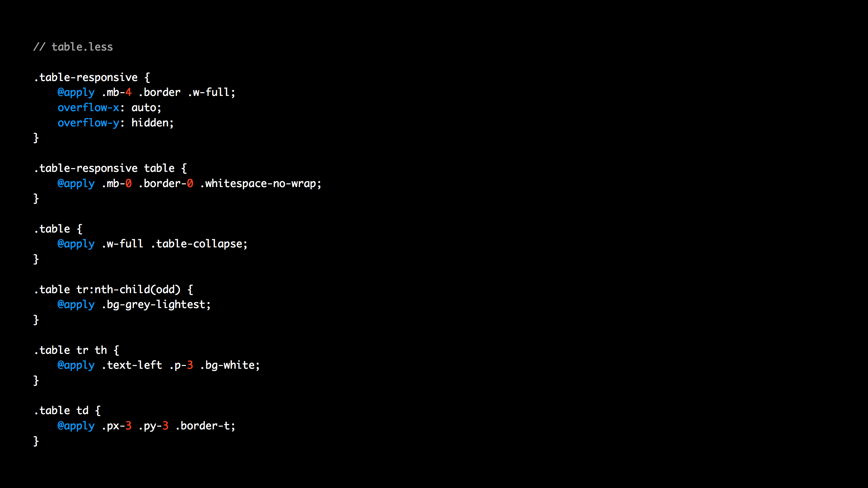
Task: Click the ".table tr th {" selector
Action: (76, 350)
